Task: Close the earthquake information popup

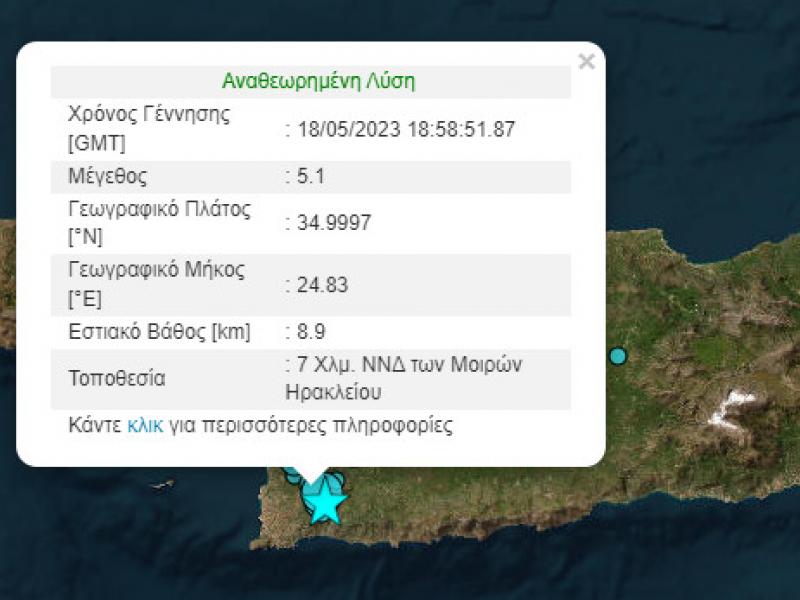Action: pyautogui.click(x=584, y=60)
